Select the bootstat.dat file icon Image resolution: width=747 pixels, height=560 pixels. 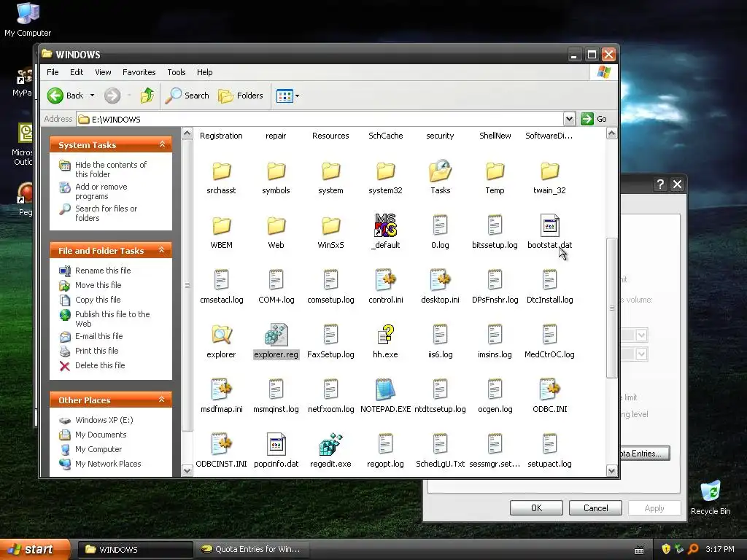tap(549, 225)
